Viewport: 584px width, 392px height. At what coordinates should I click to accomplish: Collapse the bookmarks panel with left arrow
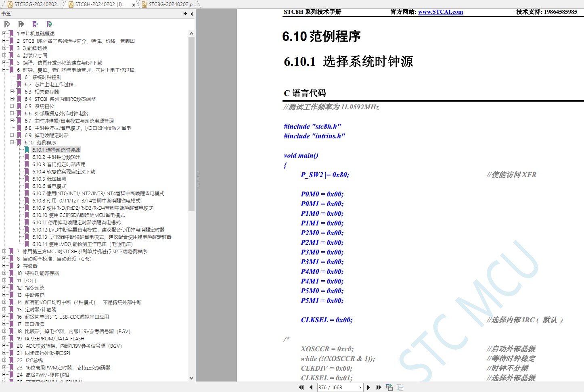pyautogui.click(x=192, y=14)
